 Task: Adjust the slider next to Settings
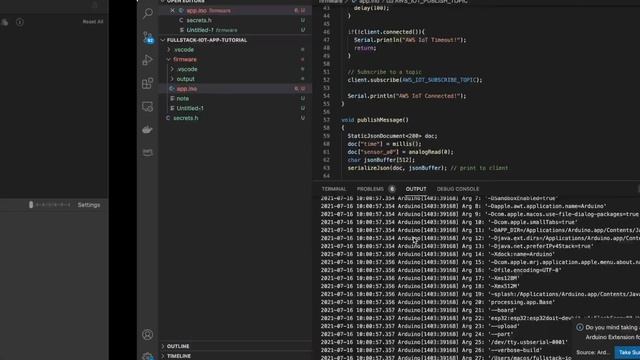click(x=50, y=205)
